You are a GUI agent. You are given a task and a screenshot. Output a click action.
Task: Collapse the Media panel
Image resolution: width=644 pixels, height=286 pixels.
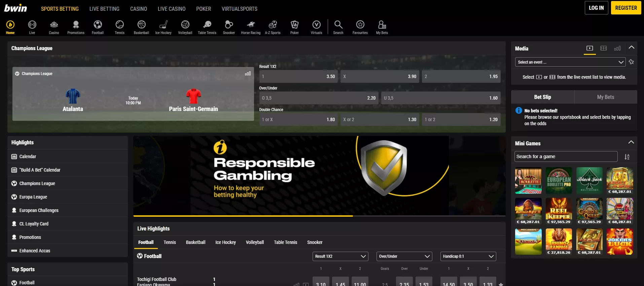(x=631, y=48)
